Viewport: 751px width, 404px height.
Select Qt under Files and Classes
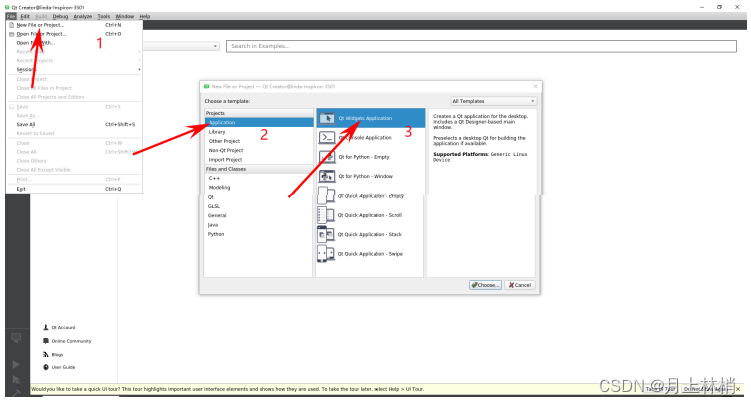pyautogui.click(x=259, y=197)
